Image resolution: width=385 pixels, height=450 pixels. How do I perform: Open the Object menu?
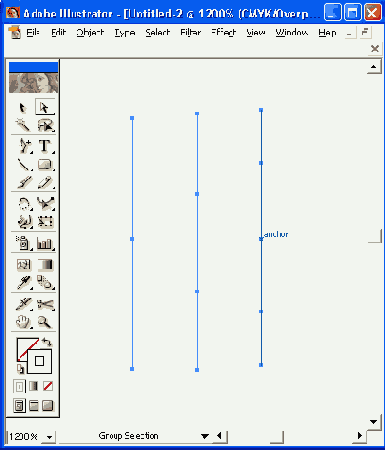click(90, 32)
